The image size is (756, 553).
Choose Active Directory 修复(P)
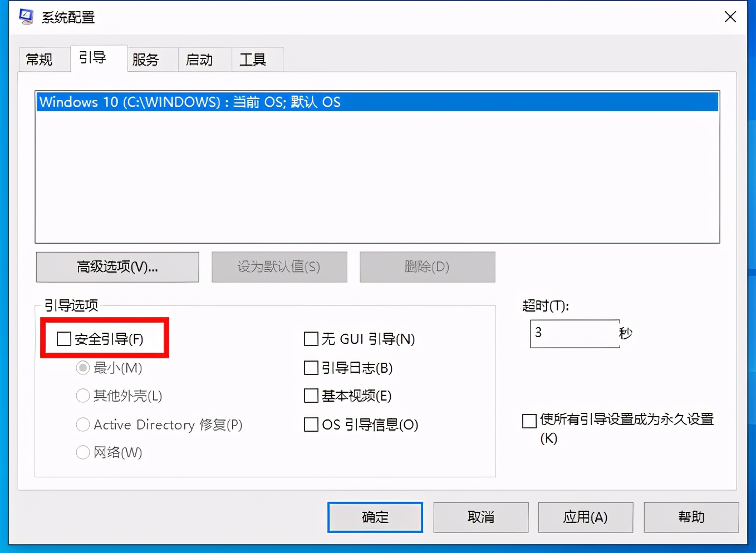point(82,424)
